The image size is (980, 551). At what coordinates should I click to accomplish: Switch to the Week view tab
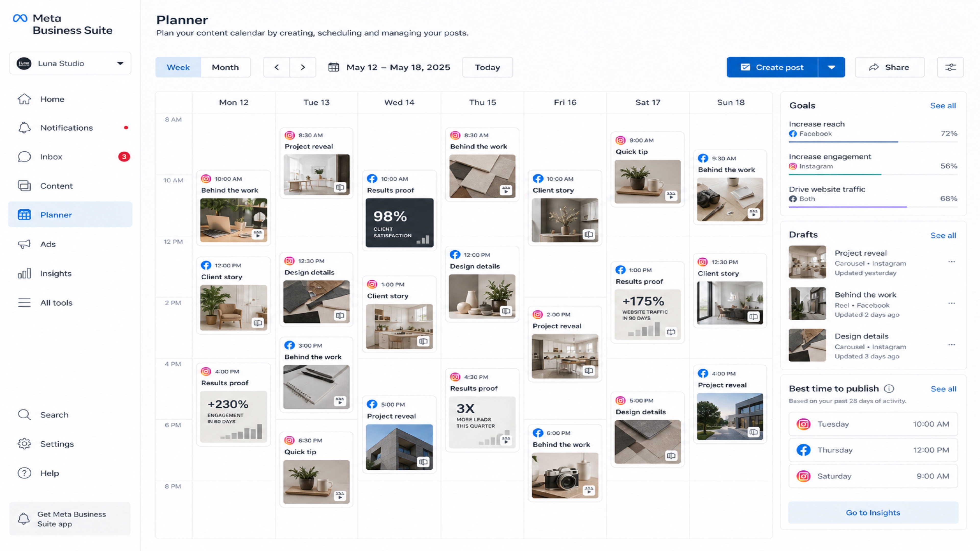pyautogui.click(x=178, y=67)
